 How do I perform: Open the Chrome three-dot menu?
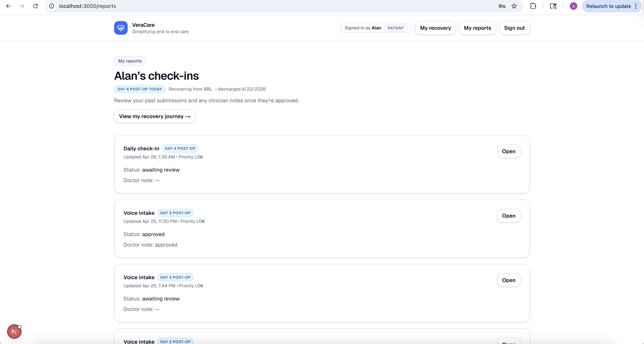point(636,6)
